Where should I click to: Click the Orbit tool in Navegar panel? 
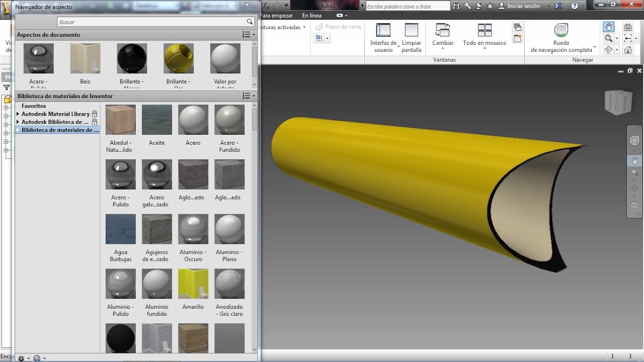(608, 49)
